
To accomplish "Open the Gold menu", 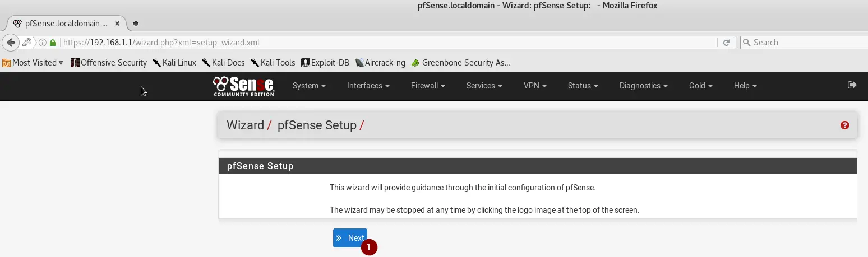I will 700,86.
